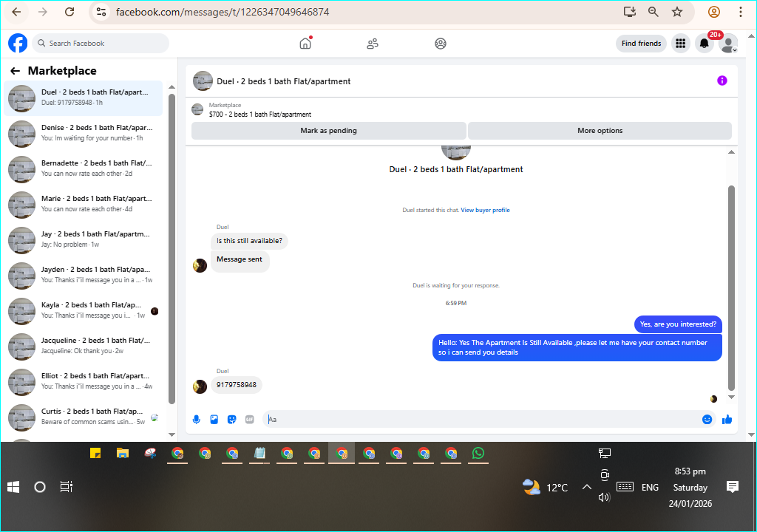
Task: View site information icon in address bar
Action: coord(101,12)
